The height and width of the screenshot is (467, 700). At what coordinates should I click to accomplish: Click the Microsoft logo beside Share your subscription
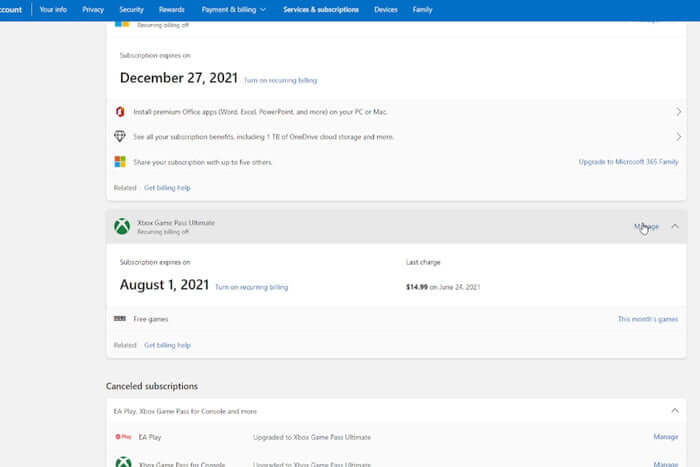tap(120, 161)
